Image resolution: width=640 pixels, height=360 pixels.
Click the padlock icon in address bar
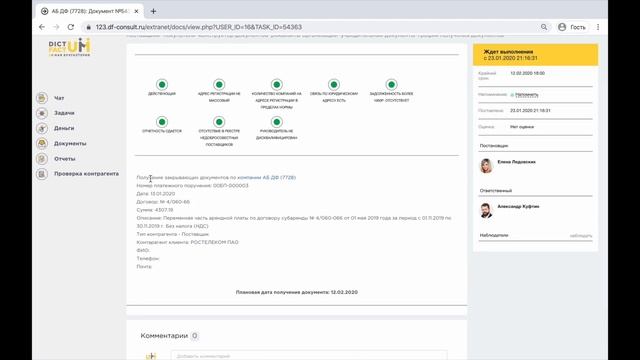click(88, 27)
